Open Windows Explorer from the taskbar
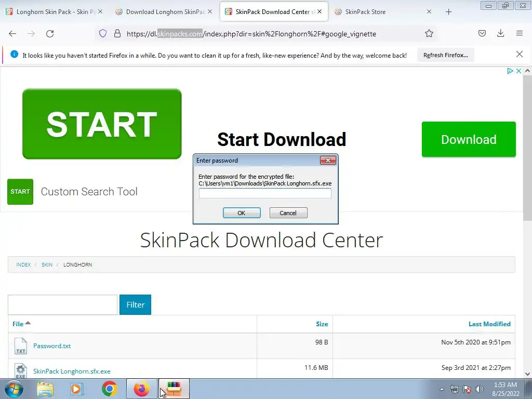Viewport: 532px width, 399px height. (45, 389)
